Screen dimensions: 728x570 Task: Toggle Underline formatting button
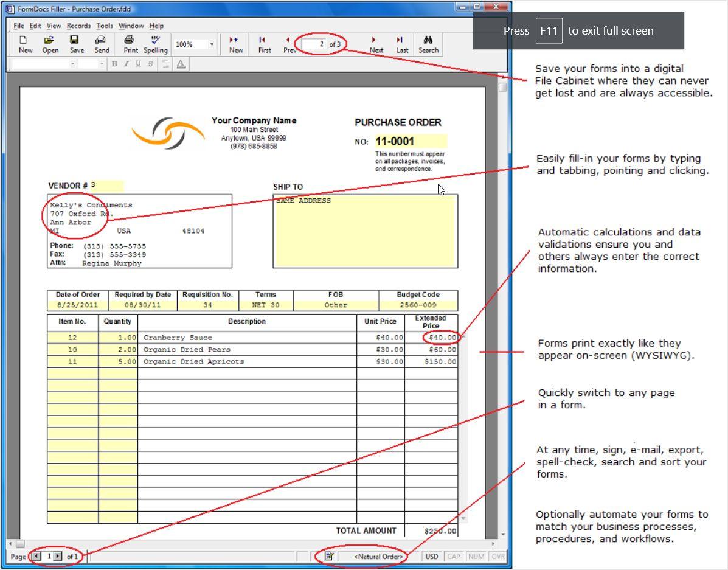tap(138, 64)
